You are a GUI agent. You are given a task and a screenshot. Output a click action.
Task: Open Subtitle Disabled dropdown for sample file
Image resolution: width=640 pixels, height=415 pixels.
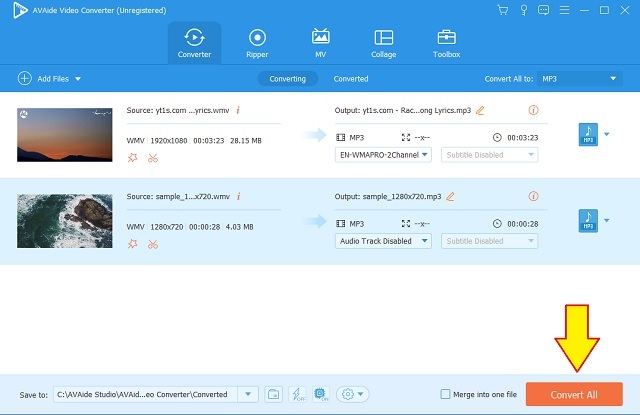[x=489, y=241]
